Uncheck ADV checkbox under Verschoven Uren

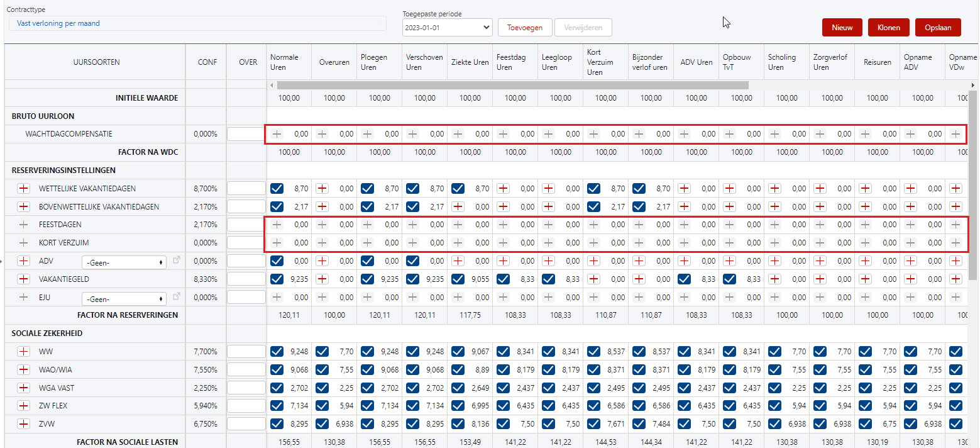(412, 261)
